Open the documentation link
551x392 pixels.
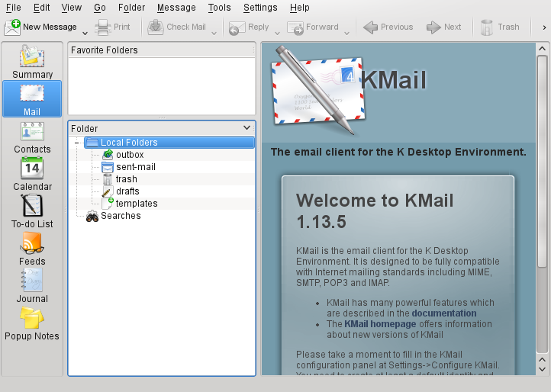click(444, 313)
